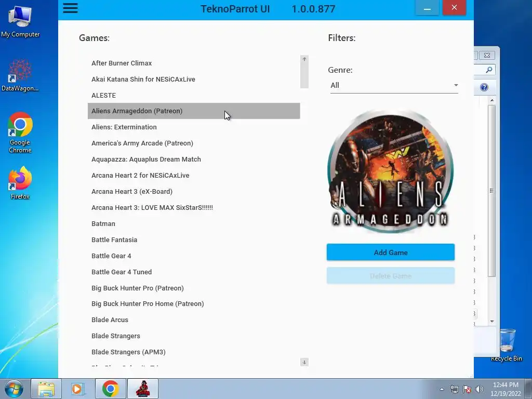Select Arcana Heart 3 (eX-Board)
The image size is (532, 399).
194,191
